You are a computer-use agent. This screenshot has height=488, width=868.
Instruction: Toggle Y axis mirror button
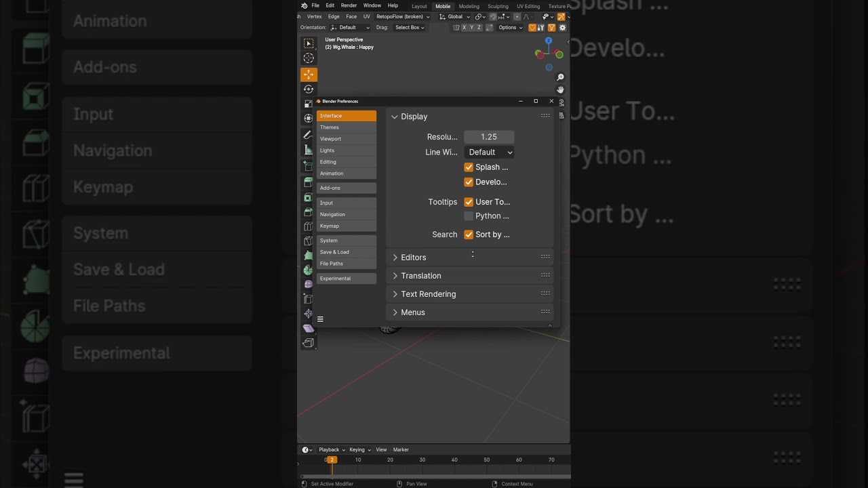click(x=472, y=27)
